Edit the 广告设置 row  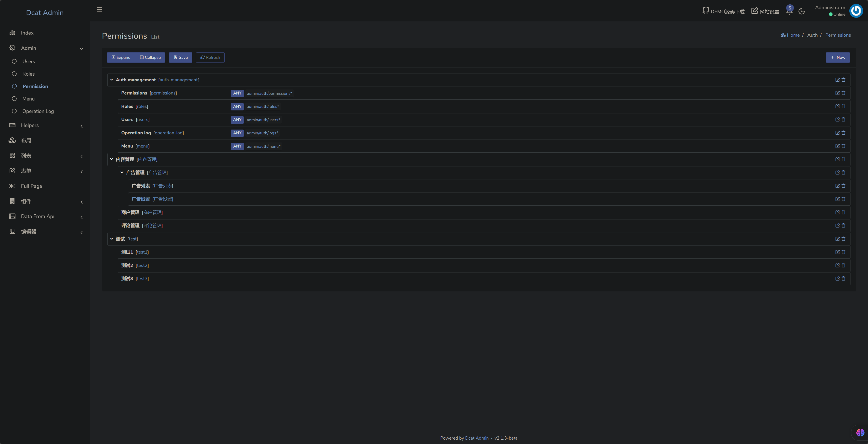(x=837, y=199)
